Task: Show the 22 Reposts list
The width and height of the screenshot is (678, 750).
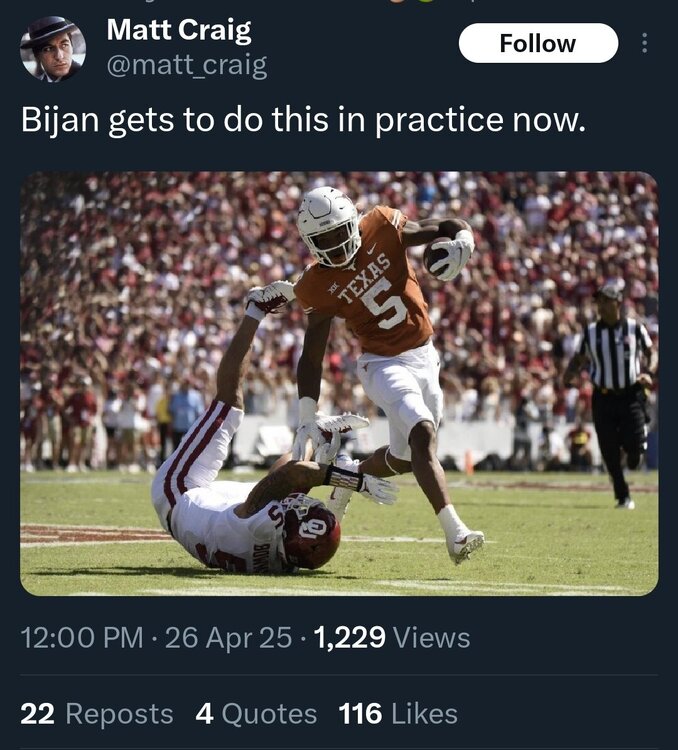Action: [x=97, y=713]
